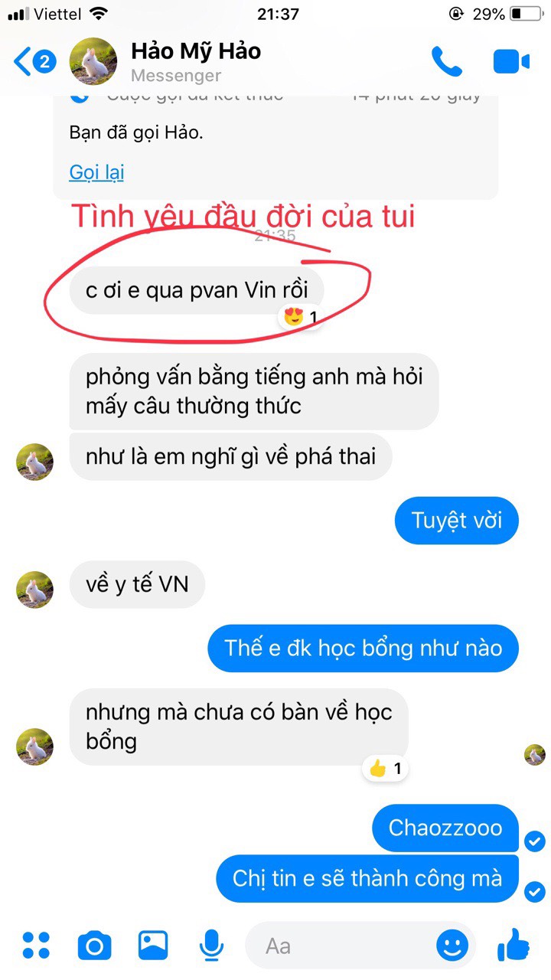
Task: Open Hảo Mỹ Hảo contact name header
Action: (x=196, y=51)
